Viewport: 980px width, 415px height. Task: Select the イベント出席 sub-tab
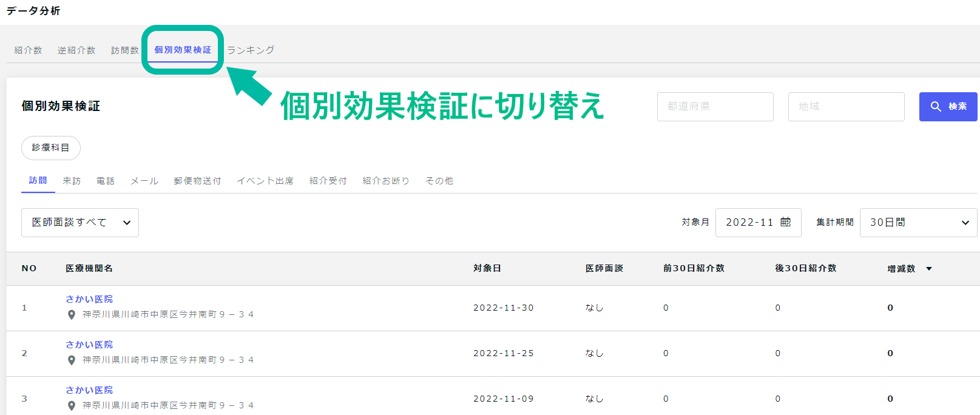click(265, 181)
